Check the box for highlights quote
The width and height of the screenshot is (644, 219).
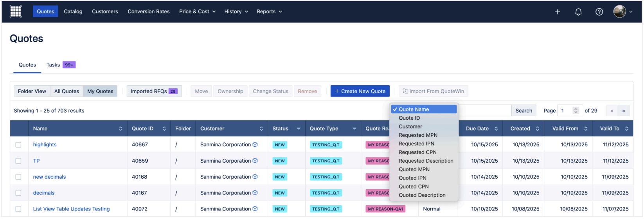(18, 145)
